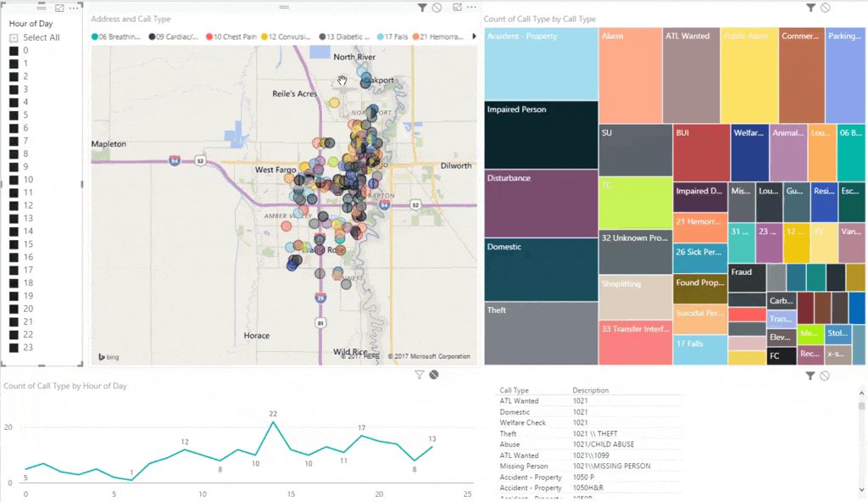Check hour 23 in the Hour of Day slicer
The width and height of the screenshot is (868, 502).
click(14, 348)
